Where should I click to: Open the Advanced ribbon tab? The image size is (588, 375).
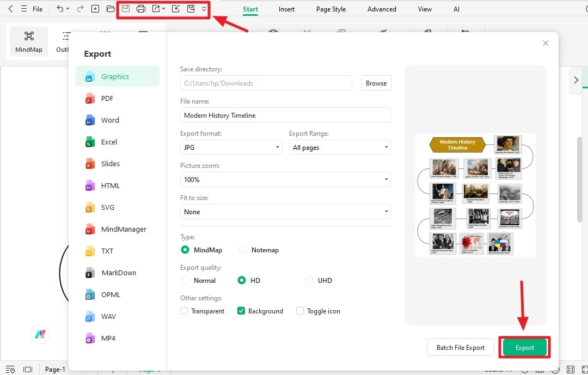[382, 9]
